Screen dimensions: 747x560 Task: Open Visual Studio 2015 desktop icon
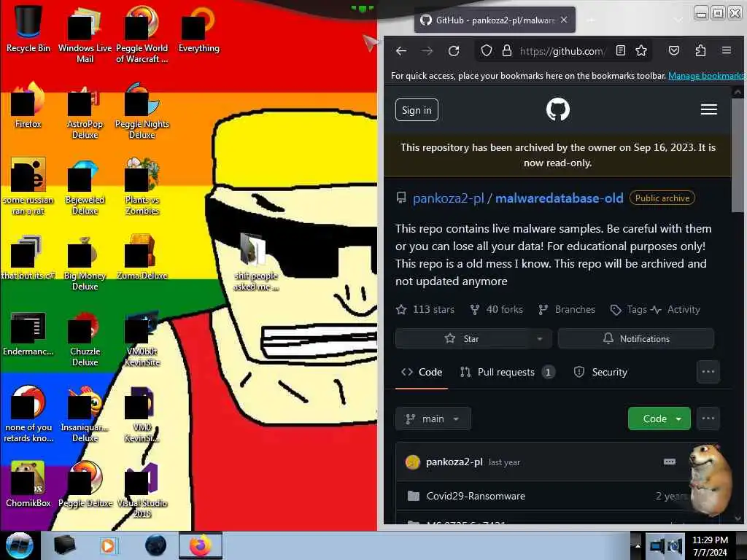[x=142, y=489]
